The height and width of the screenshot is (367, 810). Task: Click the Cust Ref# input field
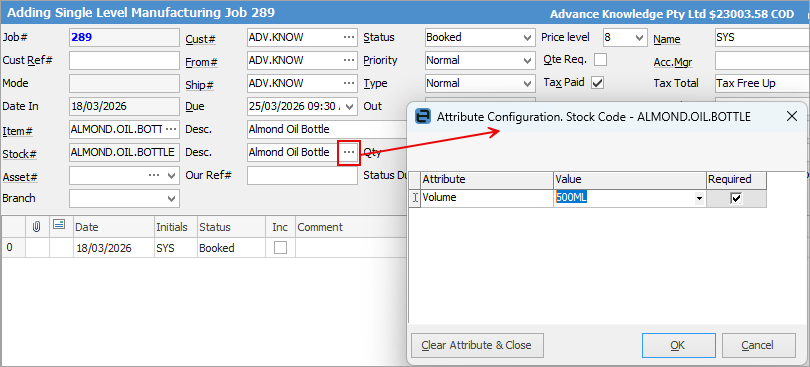pyautogui.click(x=124, y=60)
